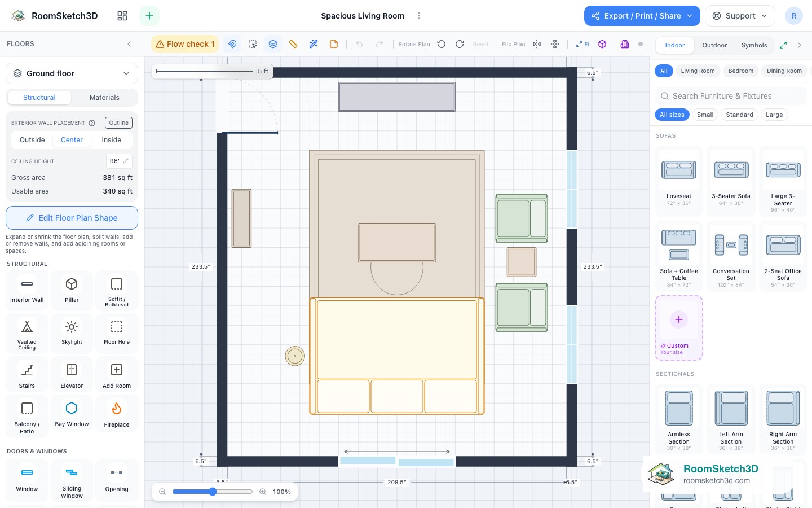
Task: Open the 3D cube view
Action: pyautogui.click(x=602, y=44)
